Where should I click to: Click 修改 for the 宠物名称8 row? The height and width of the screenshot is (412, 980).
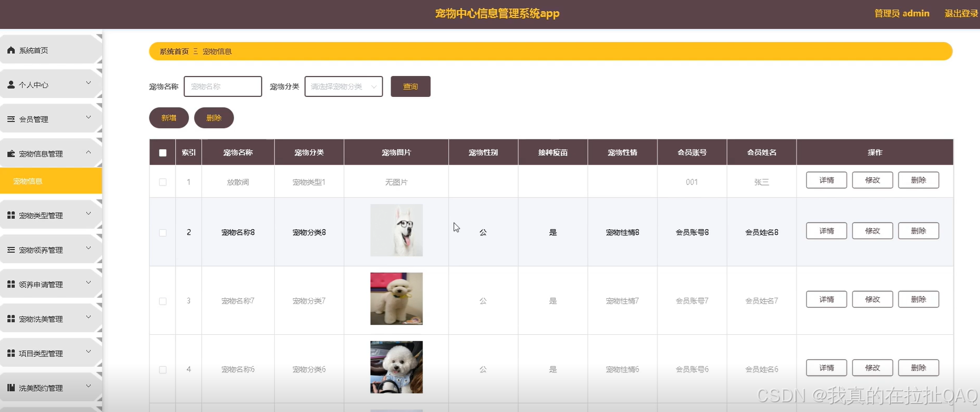(872, 231)
